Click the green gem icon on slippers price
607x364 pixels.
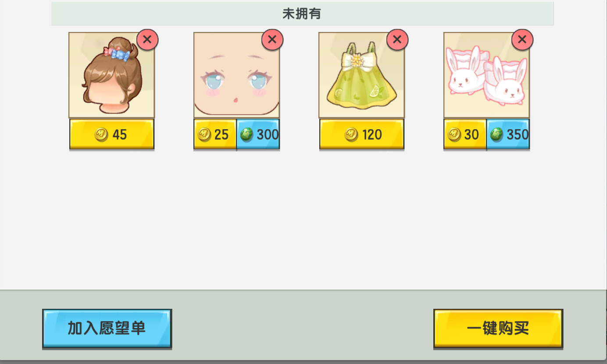[x=497, y=134]
